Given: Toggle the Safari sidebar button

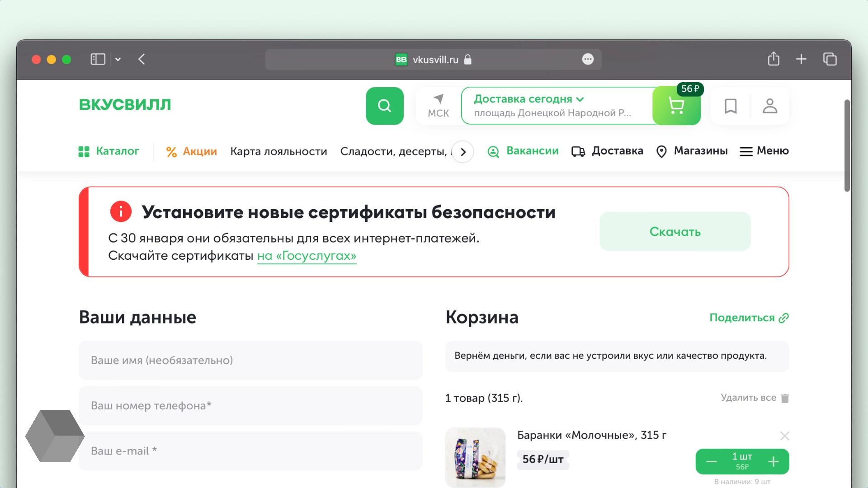Looking at the screenshot, I should 98,59.
